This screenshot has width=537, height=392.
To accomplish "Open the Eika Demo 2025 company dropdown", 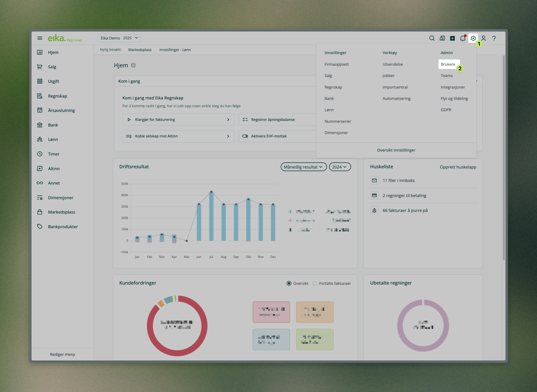I will pos(119,38).
